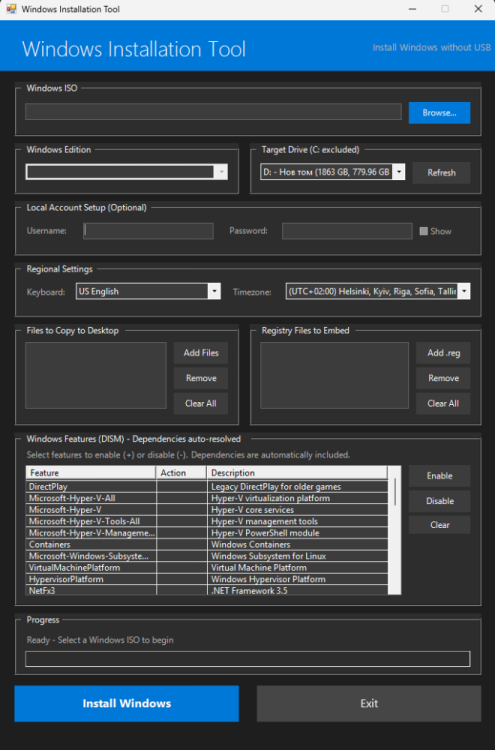Minimize the Windows Installation Tool window
Screen dimensions: 495x750
[412, 9]
